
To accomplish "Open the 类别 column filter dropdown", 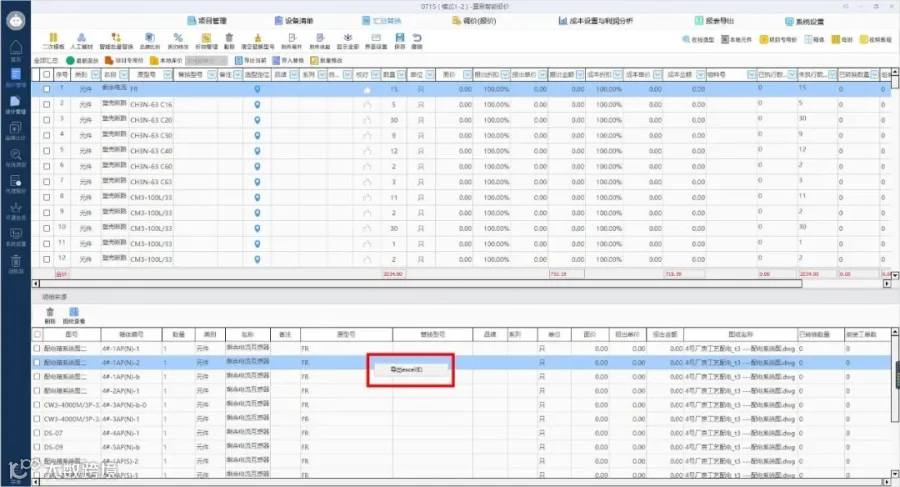I will (x=95, y=75).
